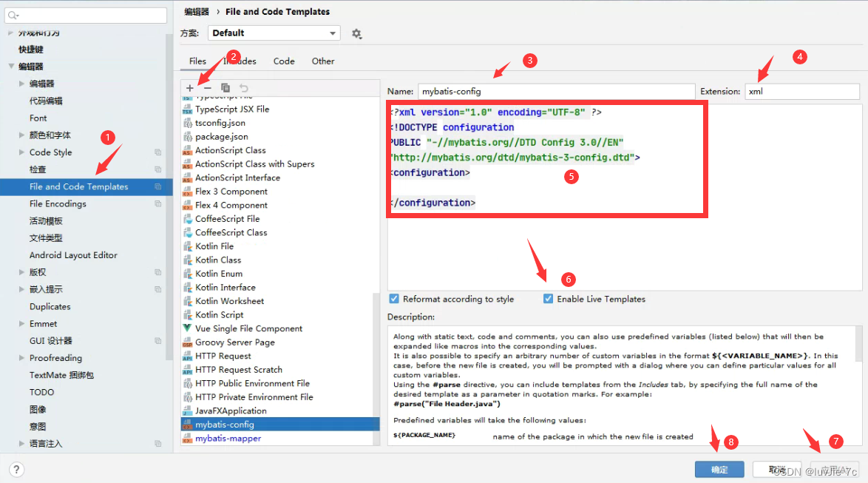
Task: Toggle the Reformat according to style checkbox off
Action: (x=395, y=299)
